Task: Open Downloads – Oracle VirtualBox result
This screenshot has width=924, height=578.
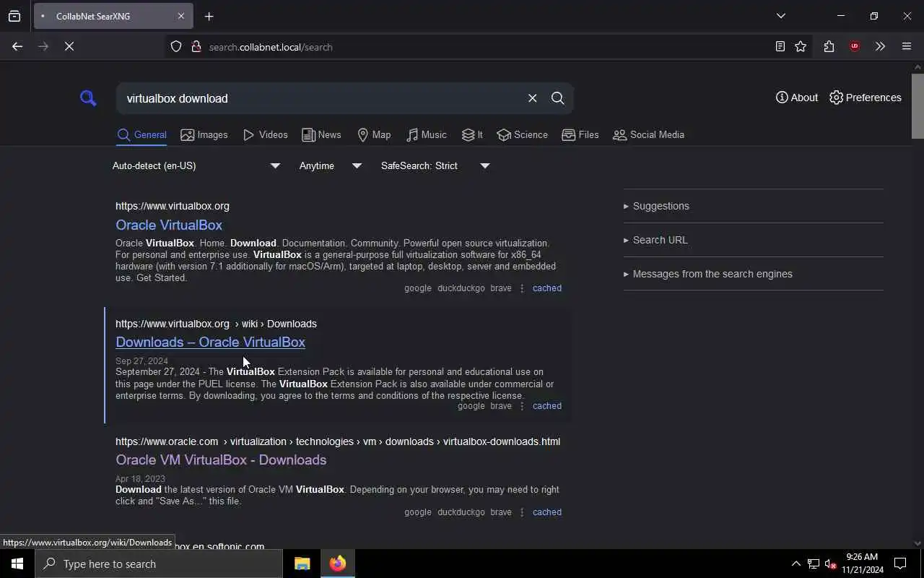Action: pos(210,342)
